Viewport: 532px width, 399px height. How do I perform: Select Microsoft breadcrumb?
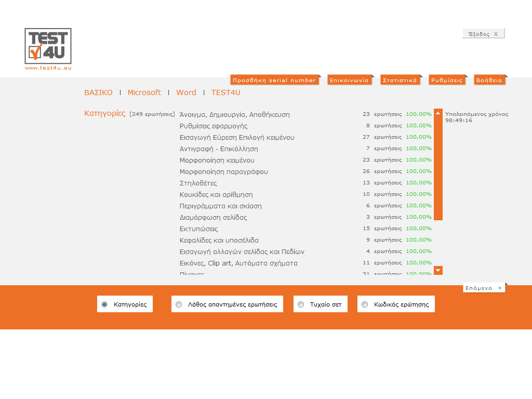[x=144, y=92]
